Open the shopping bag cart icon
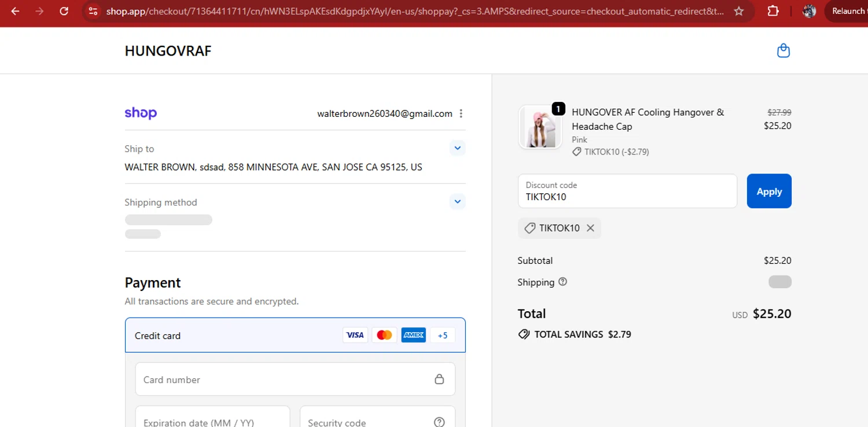Viewport: 868px width, 427px height. [784, 51]
